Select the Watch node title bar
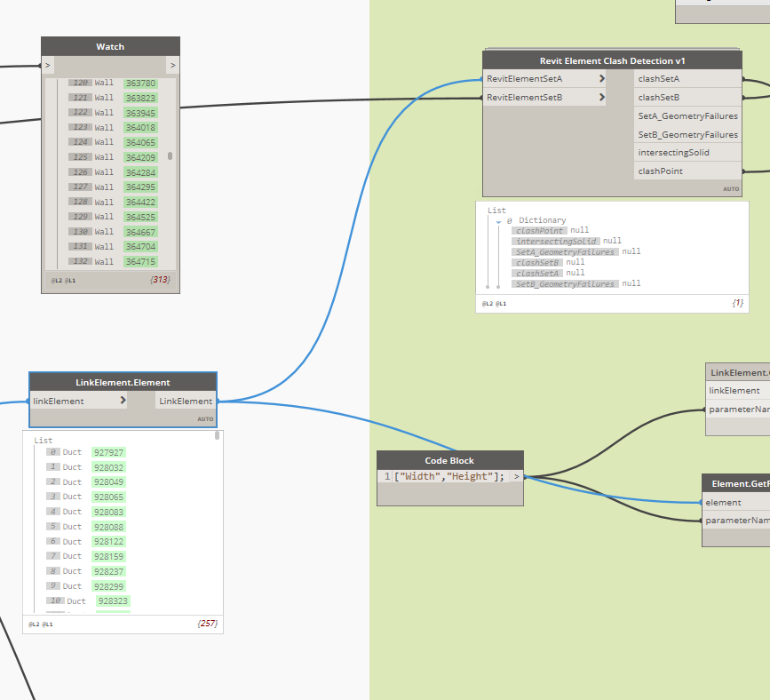This screenshot has width=770, height=700. (110, 47)
